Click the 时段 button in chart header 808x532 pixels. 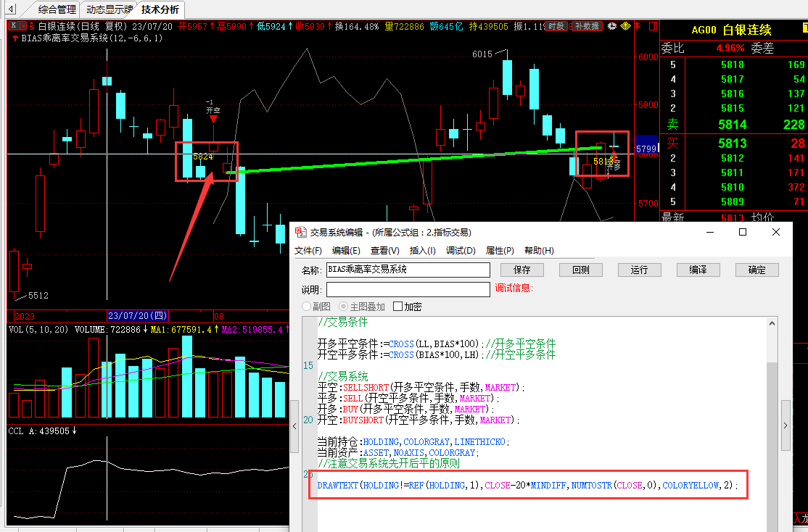pyautogui.click(x=556, y=26)
